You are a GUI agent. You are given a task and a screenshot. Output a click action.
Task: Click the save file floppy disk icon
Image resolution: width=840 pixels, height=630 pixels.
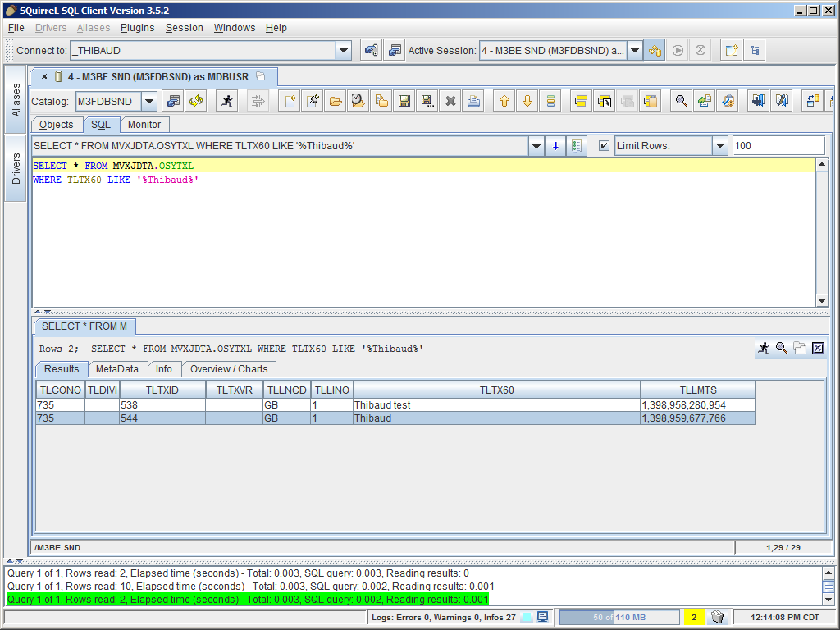(x=404, y=101)
